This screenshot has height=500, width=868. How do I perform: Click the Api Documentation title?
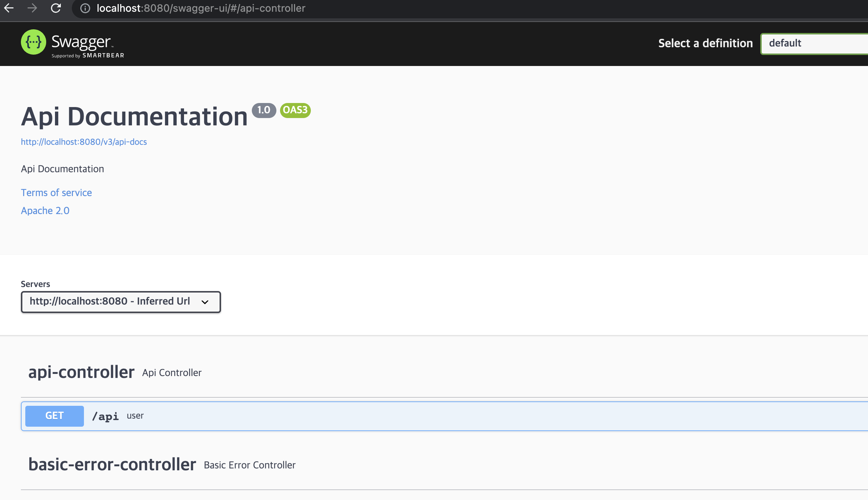[134, 117]
